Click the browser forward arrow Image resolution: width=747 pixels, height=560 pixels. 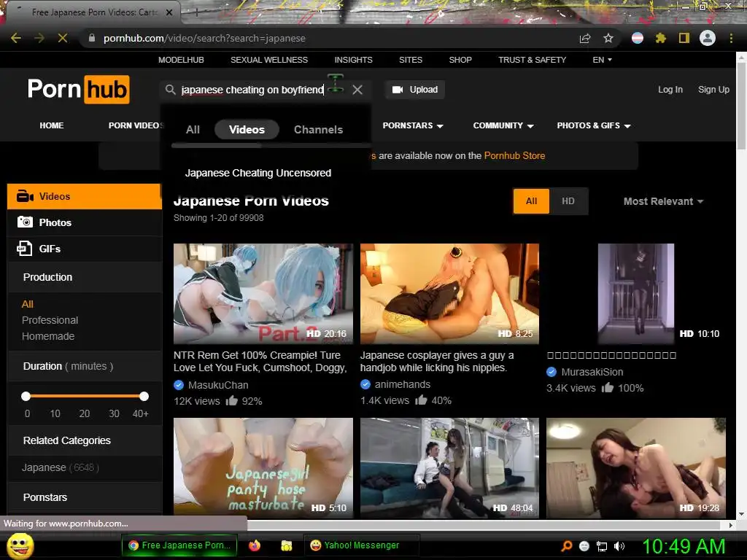coord(39,38)
